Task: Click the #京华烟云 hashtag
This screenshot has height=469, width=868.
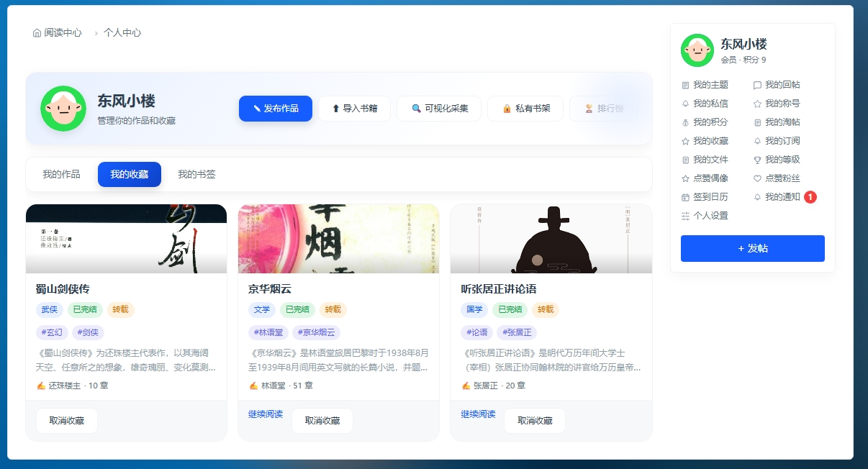Action: (316, 333)
